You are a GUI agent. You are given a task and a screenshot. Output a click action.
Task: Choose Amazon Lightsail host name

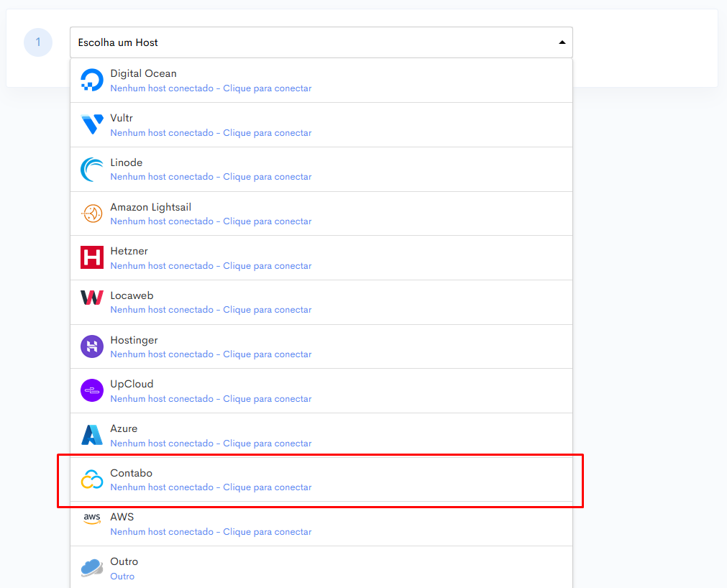click(151, 207)
